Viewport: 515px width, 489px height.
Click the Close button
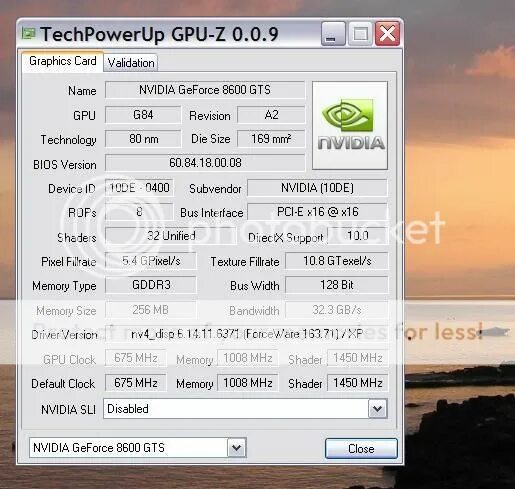361,449
